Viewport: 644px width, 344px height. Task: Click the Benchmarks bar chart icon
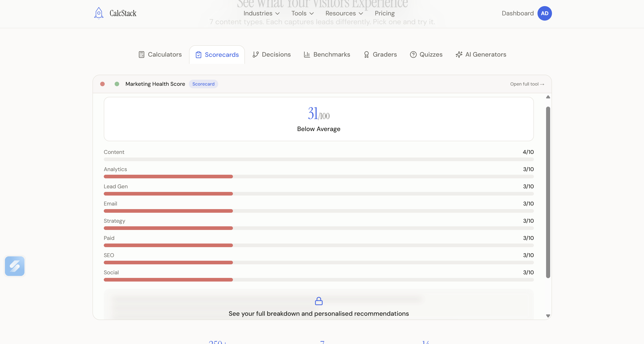(307, 55)
